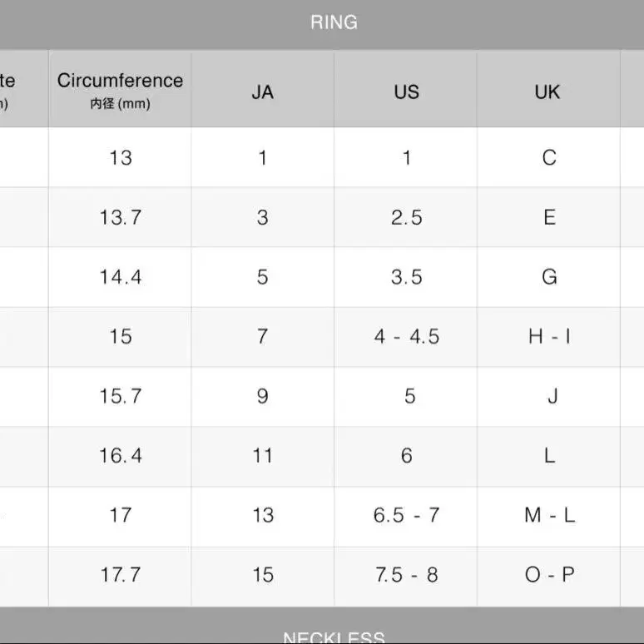Click JA size 11 cell
The image size is (644, 644).
coord(262,456)
